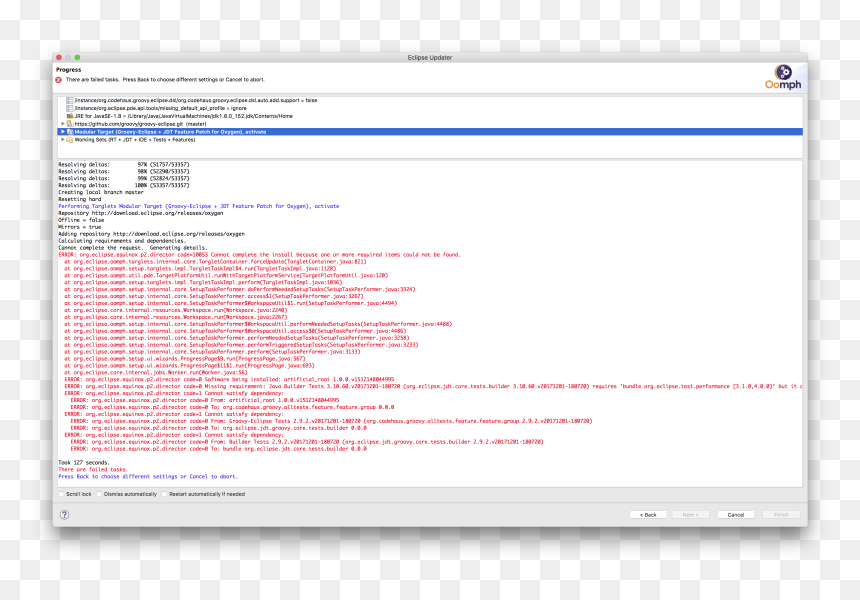860x600 pixels.
Task: Click 'Missing requirement: Java Builder Tests' error line
Action: pos(433,387)
